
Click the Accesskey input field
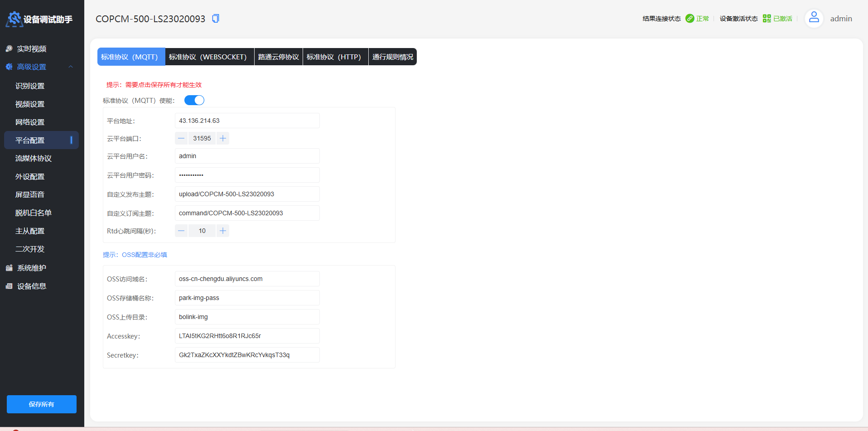click(x=247, y=336)
